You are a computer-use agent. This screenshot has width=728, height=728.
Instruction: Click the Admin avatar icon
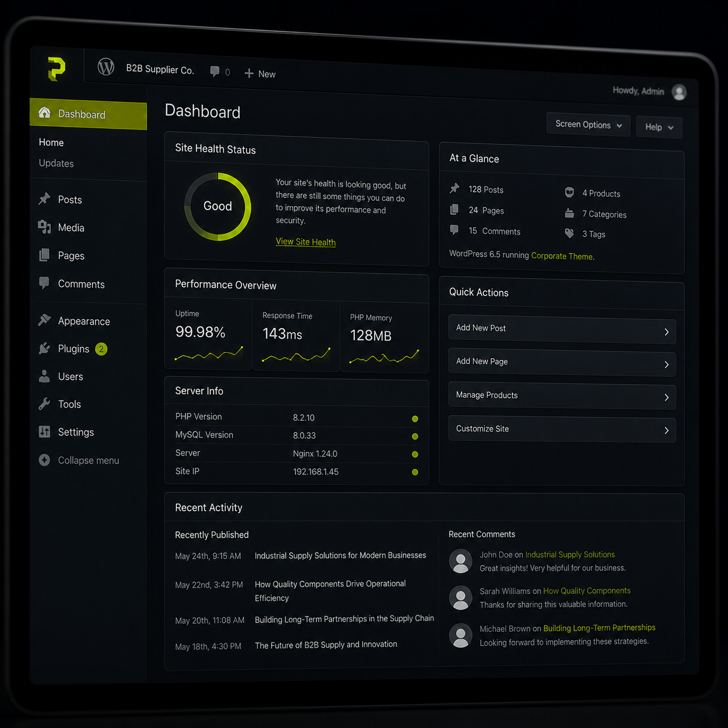(679, 92)
